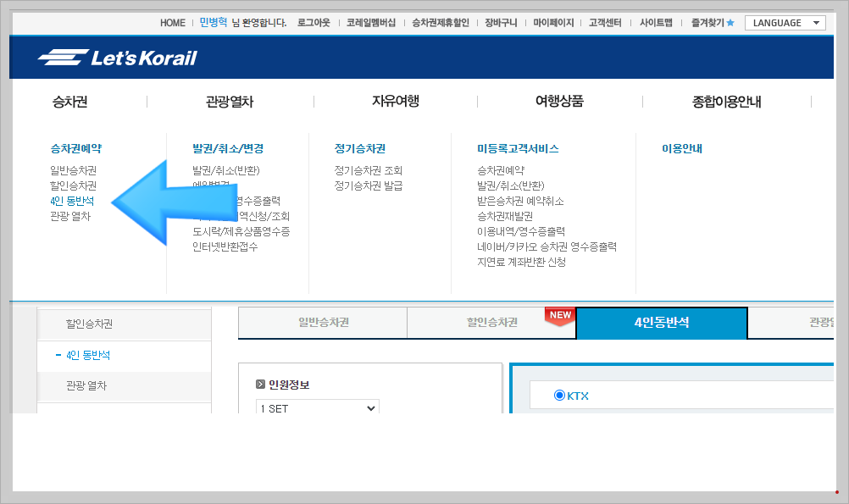Click the NEW badge on 할인승차권 tab
Screen dimensions: 849x504
[560, 313]
